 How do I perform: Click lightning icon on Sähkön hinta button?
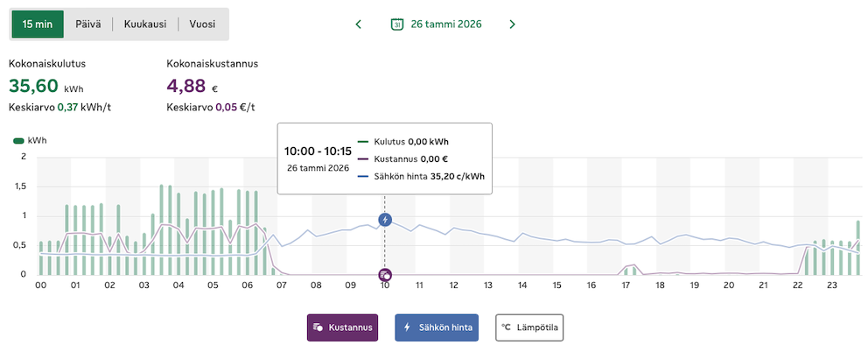pyautogui.click(x=407, y=327)
